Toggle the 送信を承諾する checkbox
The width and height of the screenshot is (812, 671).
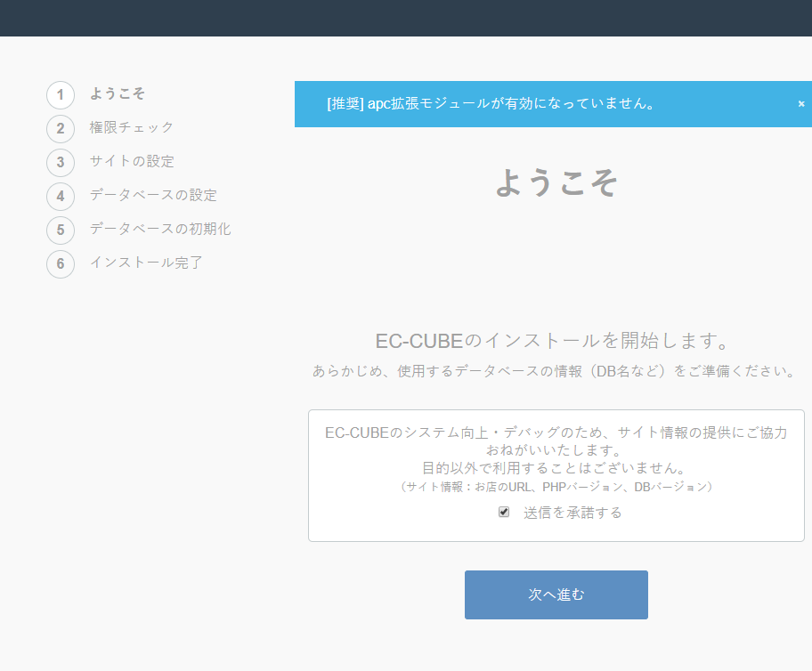tap(504, 512)
